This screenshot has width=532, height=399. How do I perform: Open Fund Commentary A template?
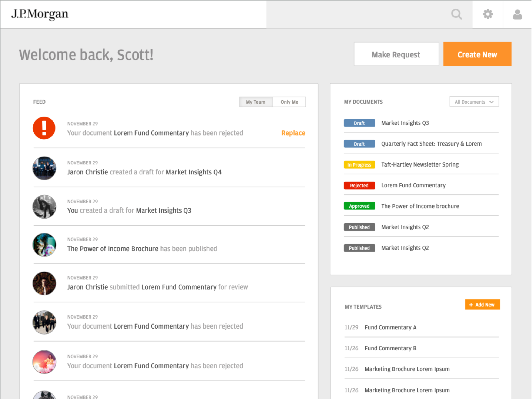390,327
